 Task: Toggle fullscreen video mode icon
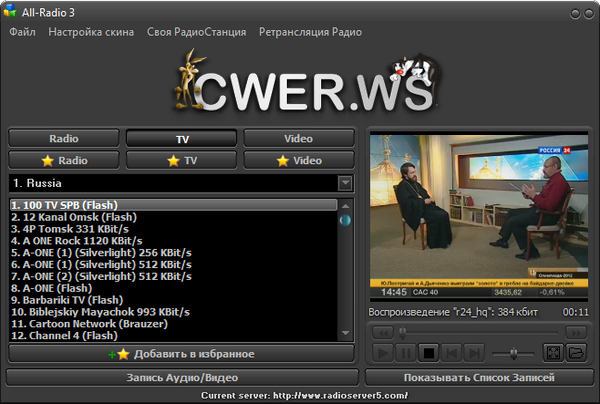(553, 353)
